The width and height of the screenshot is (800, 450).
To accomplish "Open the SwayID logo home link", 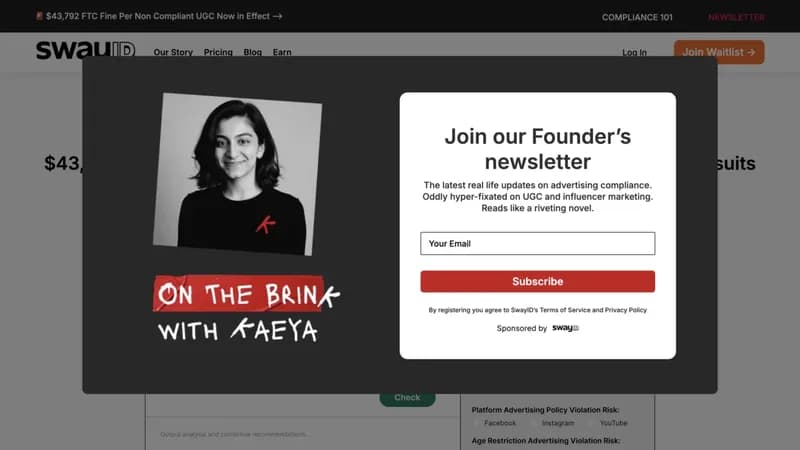I will click(85, 50).
